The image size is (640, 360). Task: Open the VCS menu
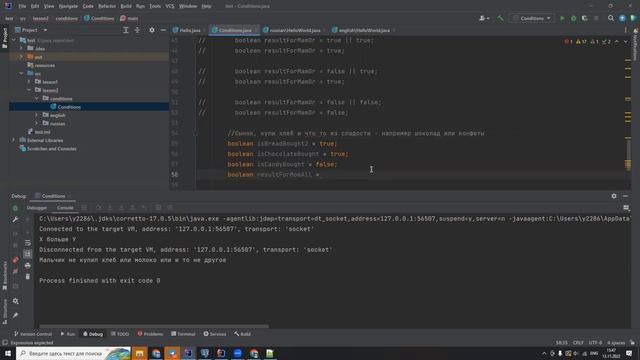(x=170, y=6)
